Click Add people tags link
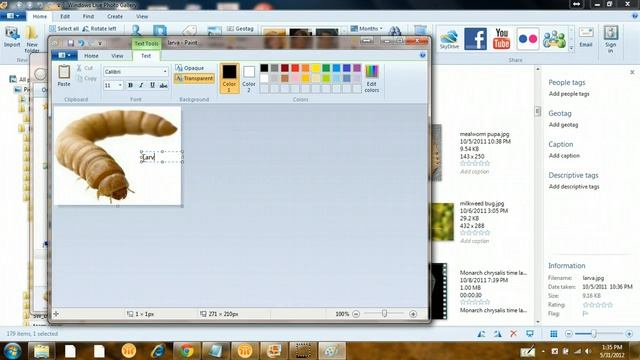The height and width of the screenshot is (360, 640). coord(569,94)
